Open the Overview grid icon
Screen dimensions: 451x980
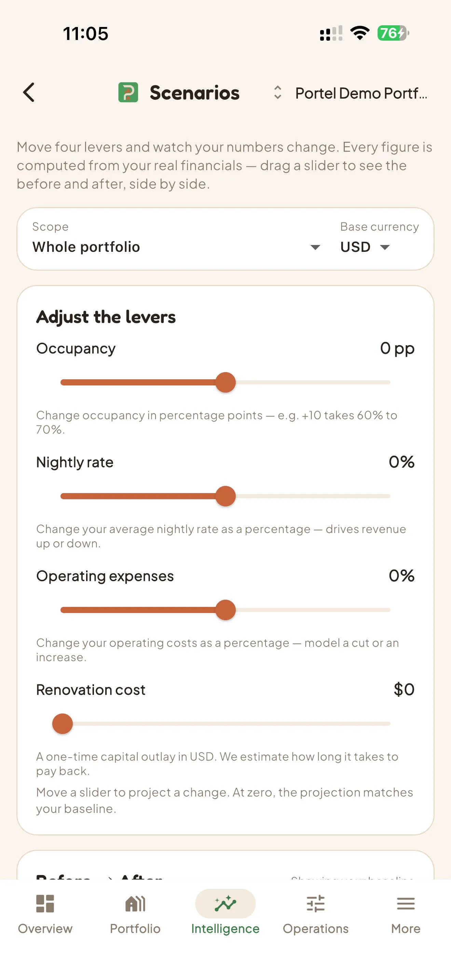(x=45, y=903)
